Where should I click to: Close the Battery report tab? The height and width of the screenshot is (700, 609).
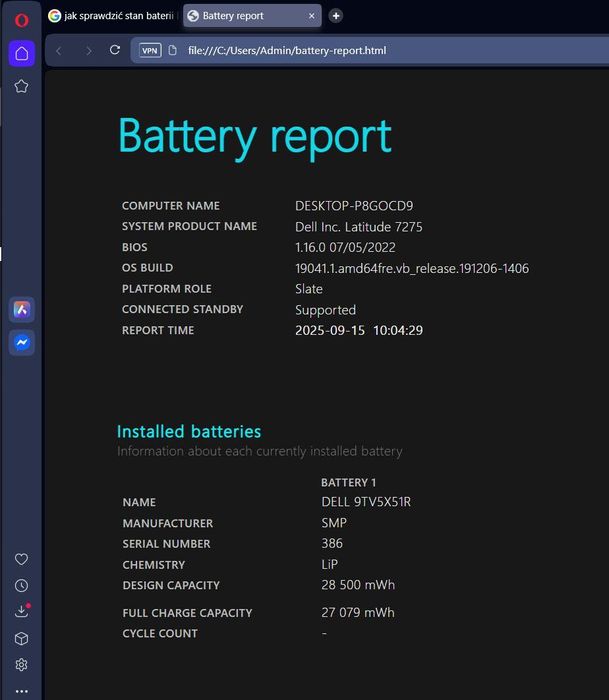point(312,16)
